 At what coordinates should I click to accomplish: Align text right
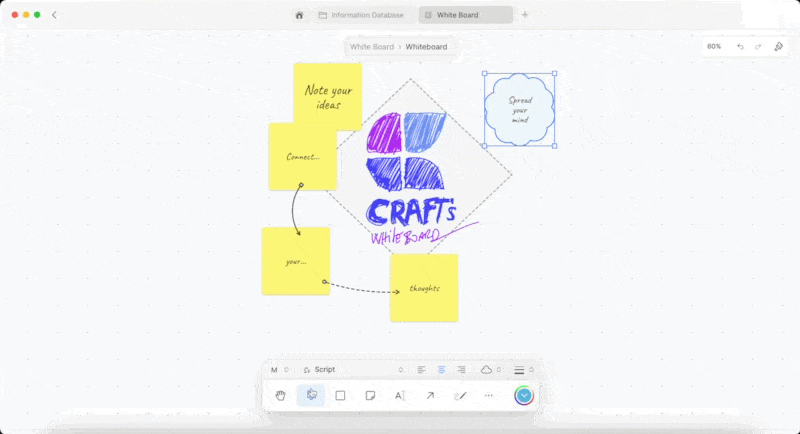461,369
